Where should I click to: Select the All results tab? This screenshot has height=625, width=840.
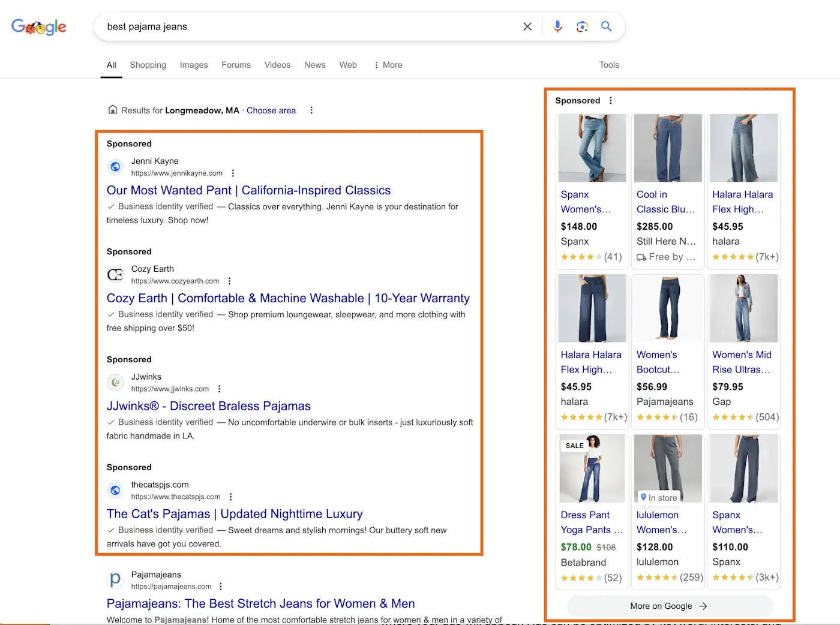(x=111, y=65)
